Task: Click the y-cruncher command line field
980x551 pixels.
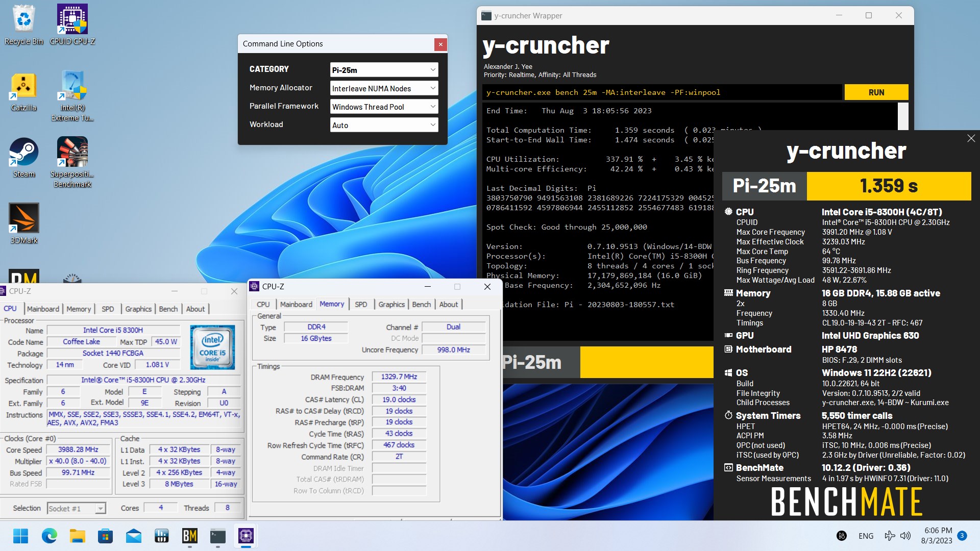Action: 662,92
